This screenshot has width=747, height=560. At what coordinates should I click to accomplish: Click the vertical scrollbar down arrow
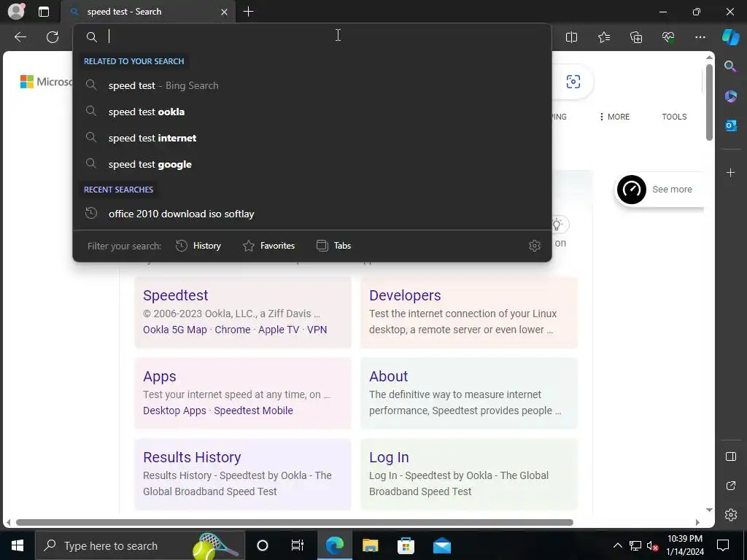point(709,510)
